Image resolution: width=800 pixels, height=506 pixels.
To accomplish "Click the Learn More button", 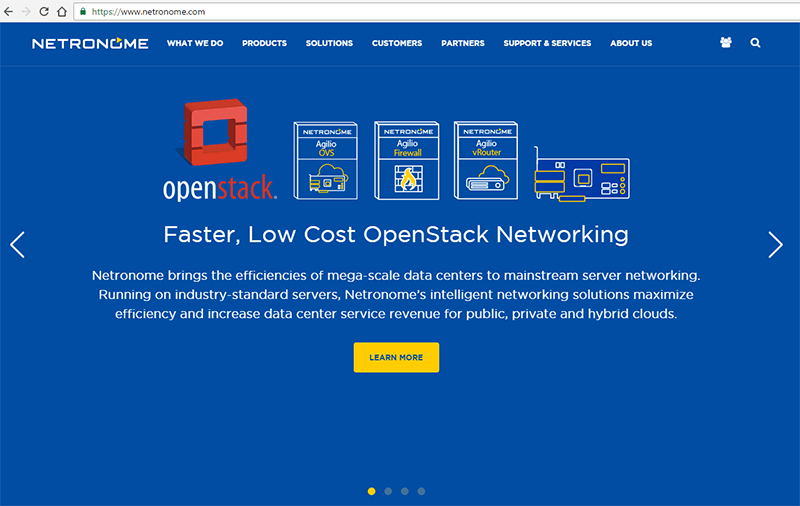I will tap(396, 358).
